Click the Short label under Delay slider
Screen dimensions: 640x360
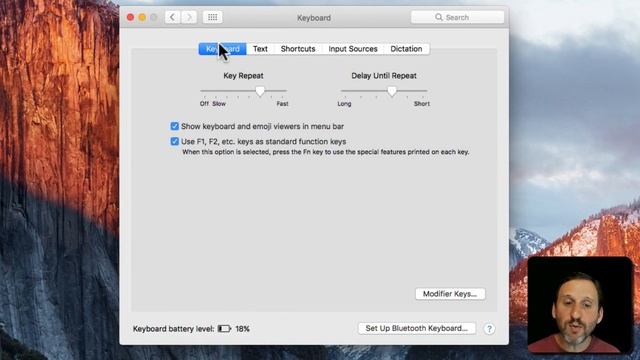pyautogui.click(x=422, y=104)
